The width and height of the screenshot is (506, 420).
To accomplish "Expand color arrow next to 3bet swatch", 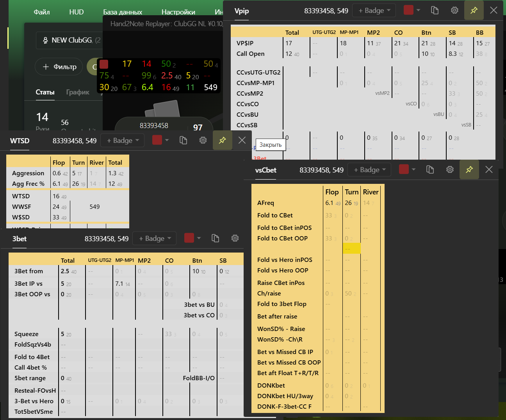I will (199, 238).
